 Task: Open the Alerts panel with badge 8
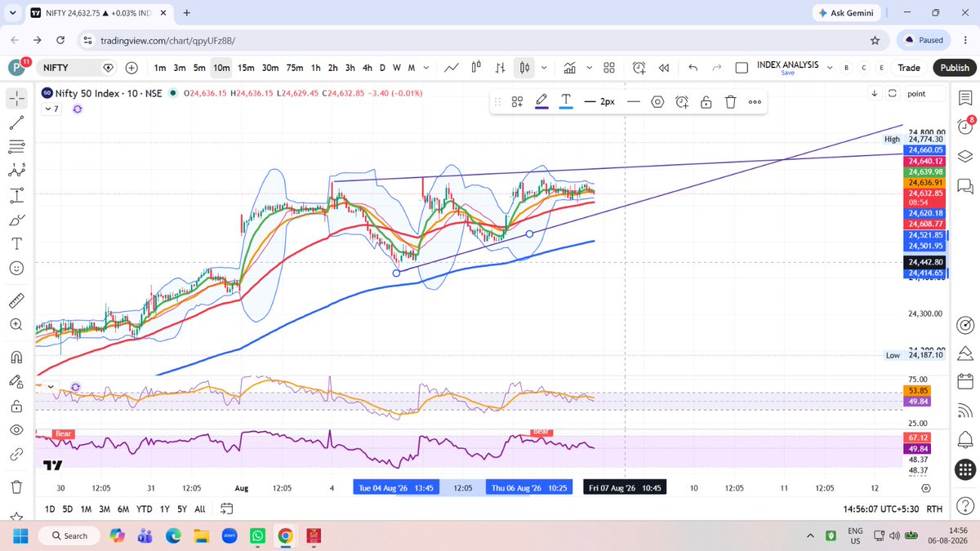coord(964,127)
